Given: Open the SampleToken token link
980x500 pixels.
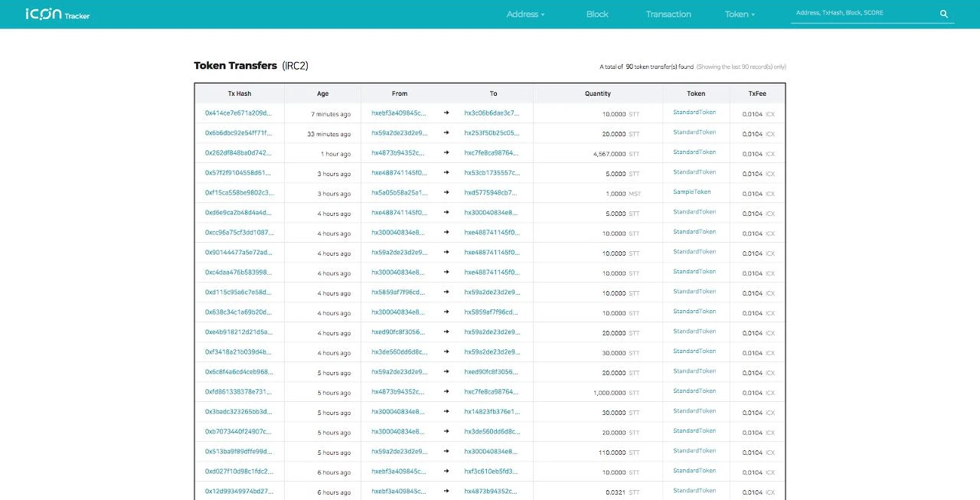Looking at the screenshot, I should pos(692,192).
